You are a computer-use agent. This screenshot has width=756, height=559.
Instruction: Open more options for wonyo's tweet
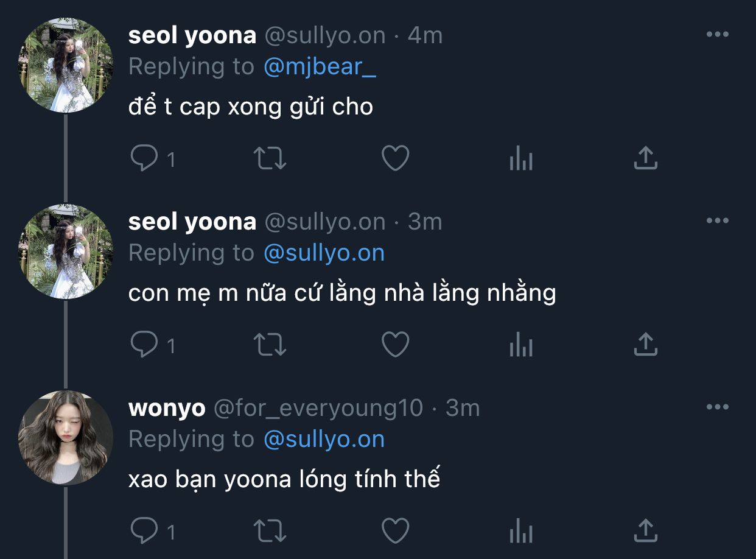(x=717, y=407)
